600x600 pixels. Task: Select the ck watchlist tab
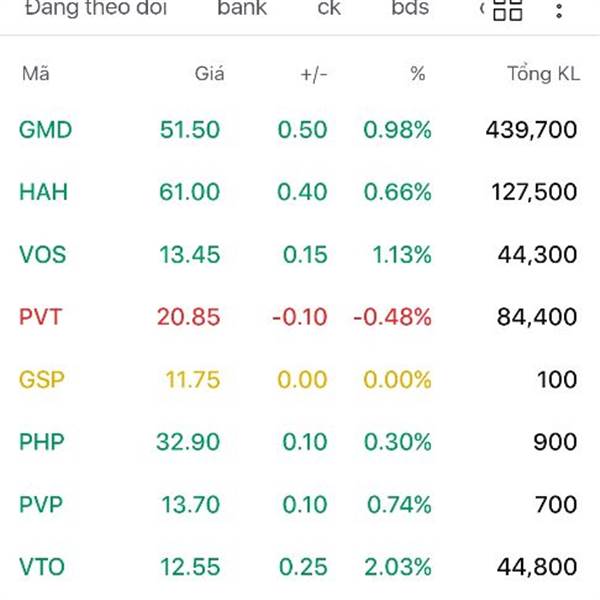tap(329, 8)
